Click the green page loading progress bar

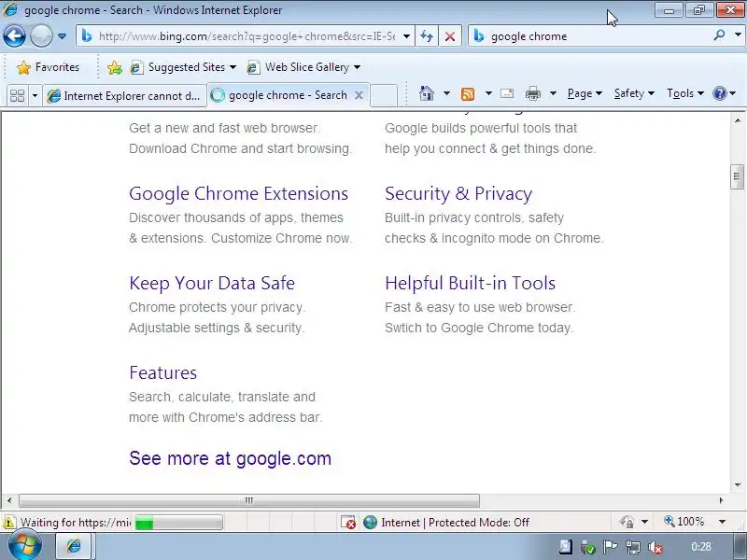point(178,523)
